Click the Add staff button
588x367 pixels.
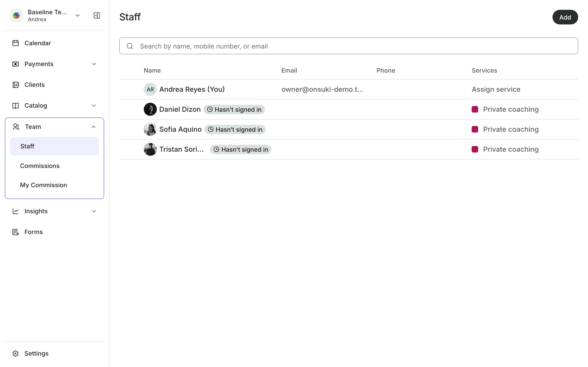click(x=565, y=17)
